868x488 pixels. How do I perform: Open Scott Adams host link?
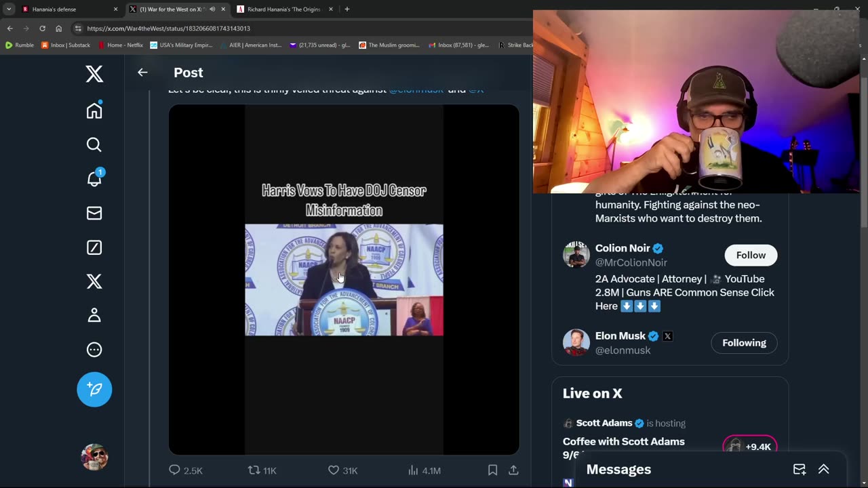(604, 423)
